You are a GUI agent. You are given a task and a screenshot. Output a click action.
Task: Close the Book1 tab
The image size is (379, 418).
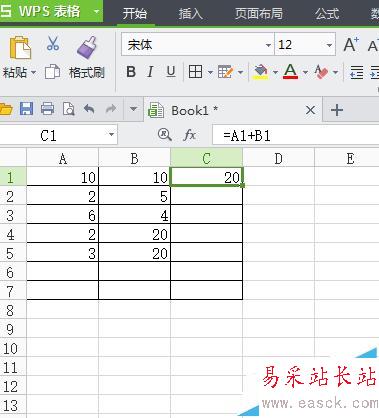(310, 110)
